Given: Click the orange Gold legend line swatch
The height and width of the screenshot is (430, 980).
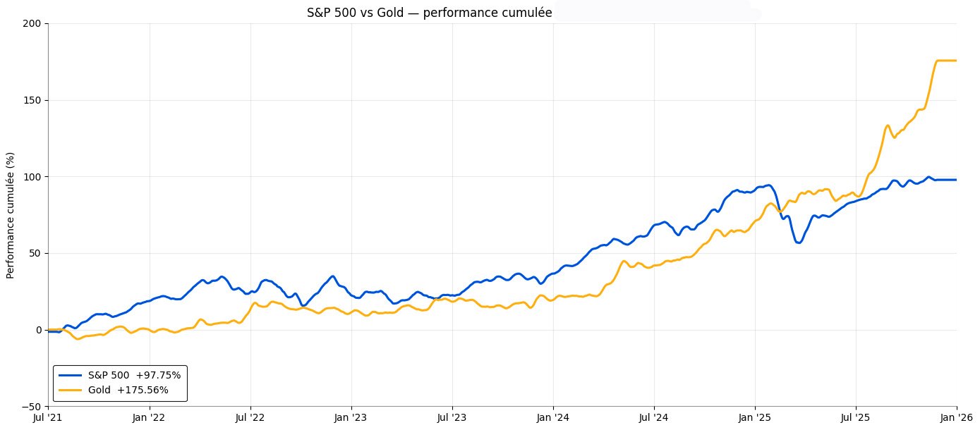Looking at the screenshot, I should point(71,390).
